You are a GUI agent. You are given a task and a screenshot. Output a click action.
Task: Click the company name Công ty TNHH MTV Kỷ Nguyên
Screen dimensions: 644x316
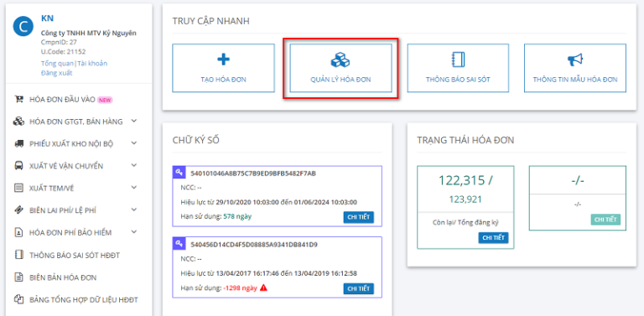89,34
